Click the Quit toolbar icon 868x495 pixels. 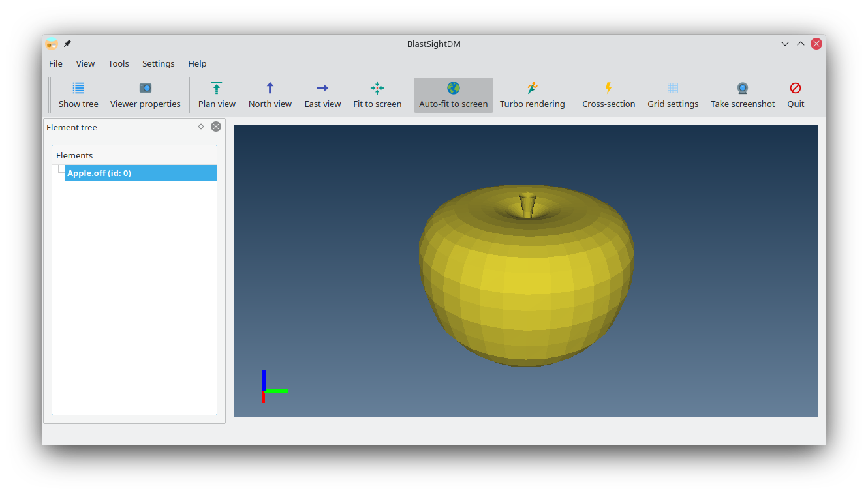796,89
